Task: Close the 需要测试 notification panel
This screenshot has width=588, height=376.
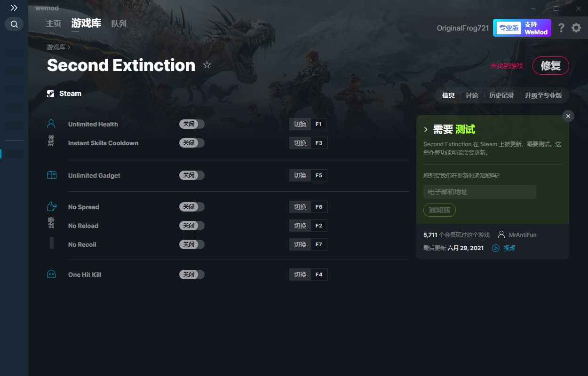Action: pos(568,116)
